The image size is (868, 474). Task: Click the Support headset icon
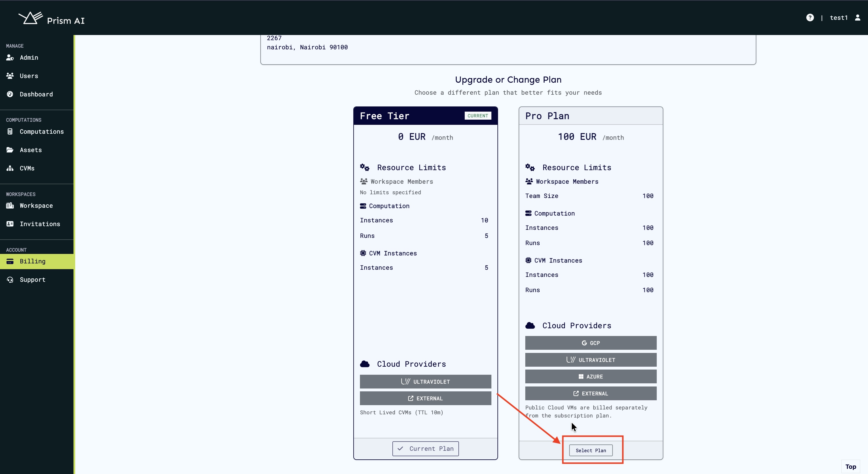[x=10, y=280]
